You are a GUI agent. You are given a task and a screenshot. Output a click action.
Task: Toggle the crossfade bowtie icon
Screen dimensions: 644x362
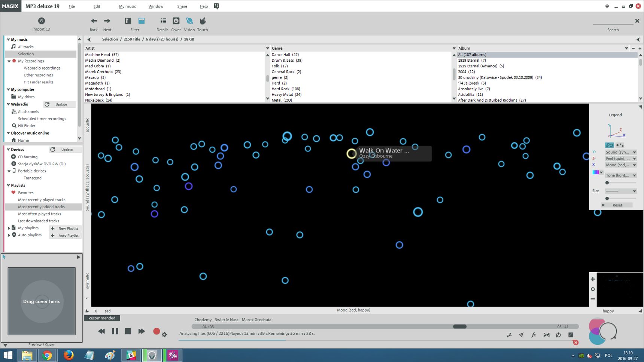pyautogui.click(x=546, y=335)
